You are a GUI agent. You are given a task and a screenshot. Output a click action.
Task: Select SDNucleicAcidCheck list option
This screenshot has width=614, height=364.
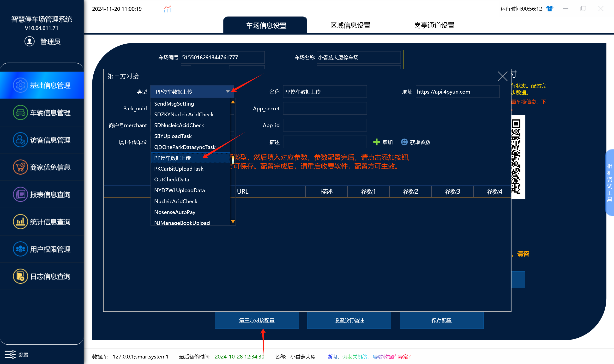pos(191,125)
